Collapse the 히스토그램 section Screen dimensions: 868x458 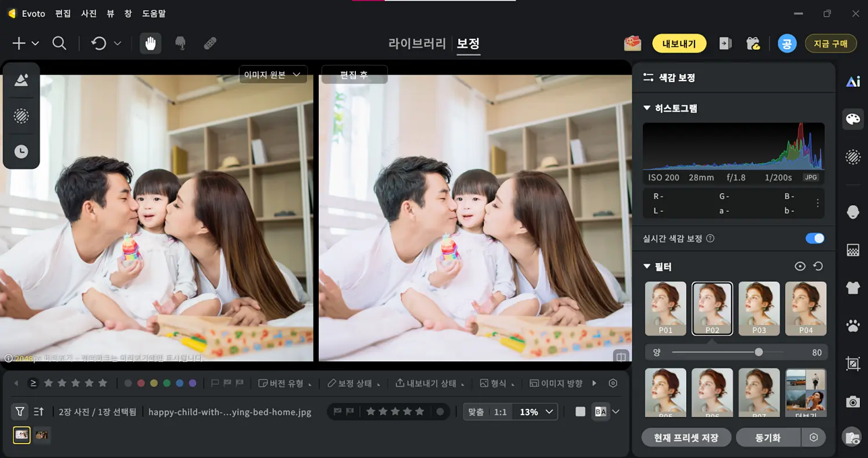tap(646, 108)
